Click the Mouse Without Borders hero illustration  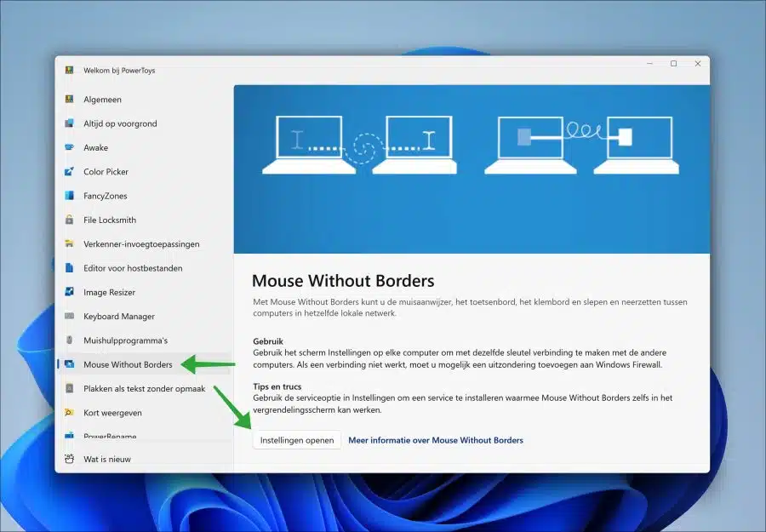click(472, 169)
